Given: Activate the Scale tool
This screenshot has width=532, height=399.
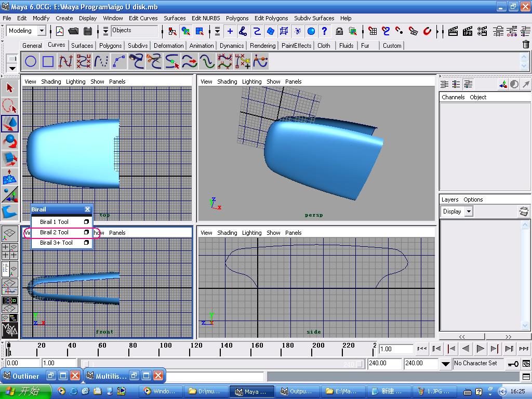Looking at the screenshot, I should tap(9, 159).
